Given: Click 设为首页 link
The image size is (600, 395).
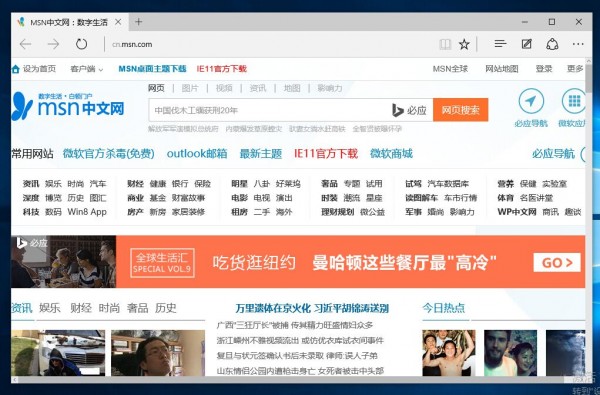Looking at the screenshot, I should pyautogui.click(x=39, y=69).
